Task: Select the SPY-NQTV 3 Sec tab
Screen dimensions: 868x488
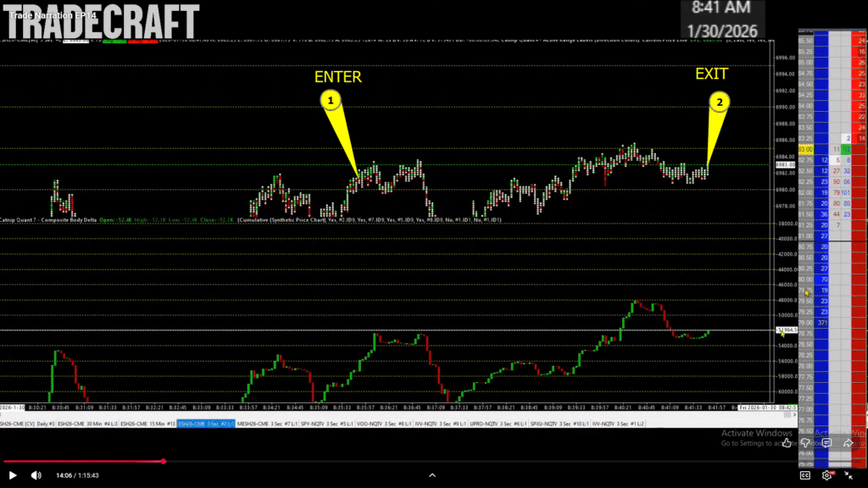Action: (x=323, y=423)
